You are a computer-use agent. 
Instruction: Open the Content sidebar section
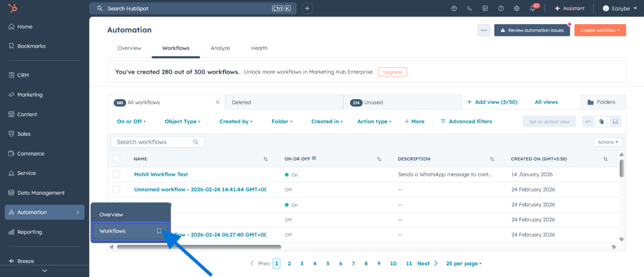[x=23, y=114]
